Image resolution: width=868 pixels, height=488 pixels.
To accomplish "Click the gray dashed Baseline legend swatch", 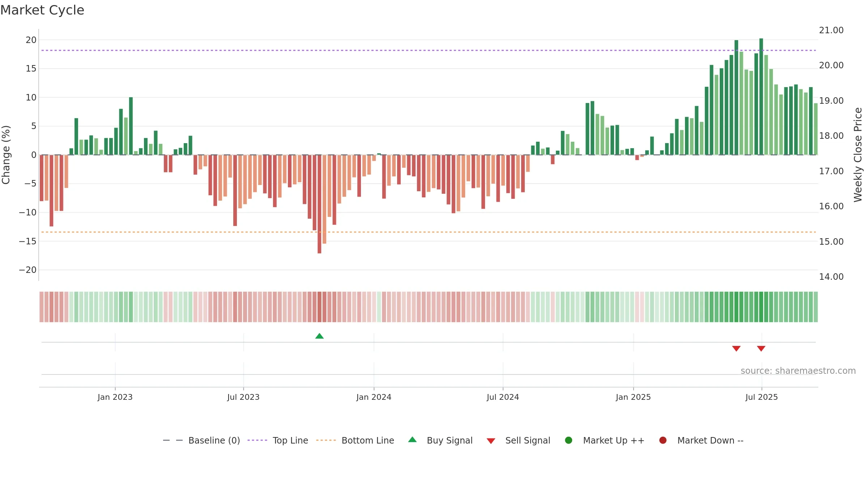I will coord(173,440).
